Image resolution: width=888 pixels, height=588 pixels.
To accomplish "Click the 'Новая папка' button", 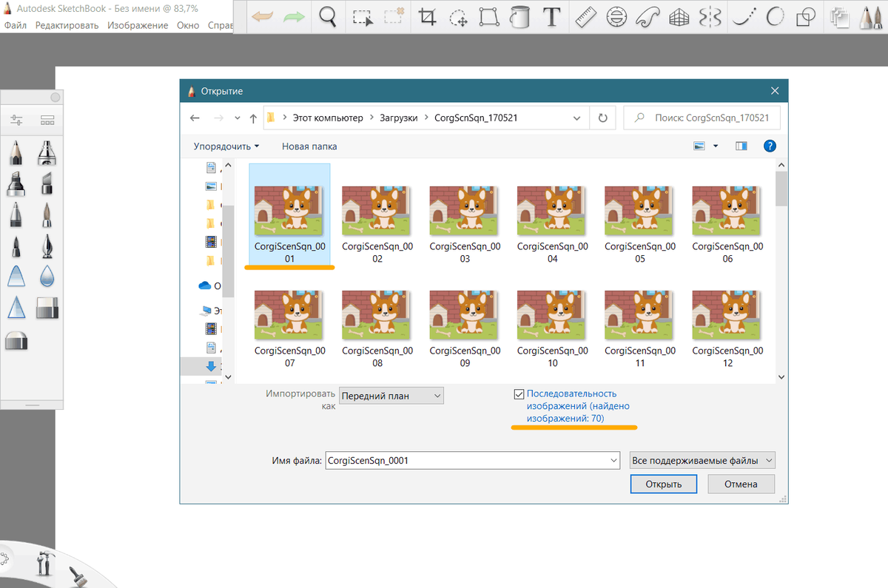I will click(x=309, y=146).
